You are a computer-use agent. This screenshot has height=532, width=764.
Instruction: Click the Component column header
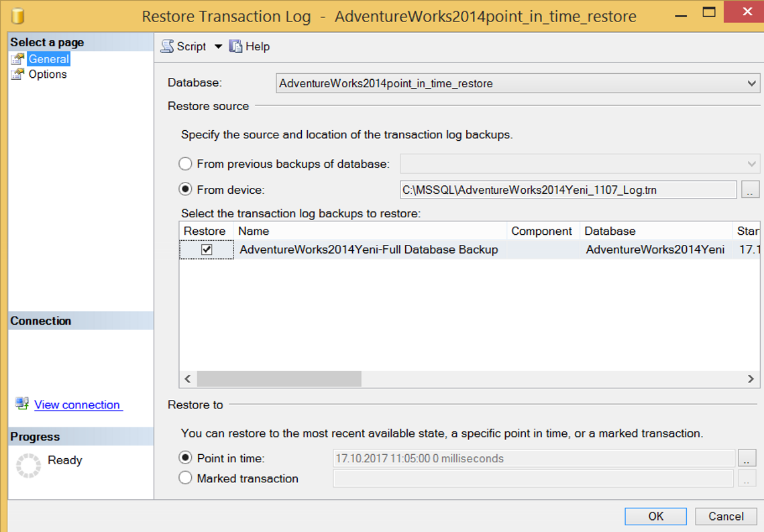[543, 231]
